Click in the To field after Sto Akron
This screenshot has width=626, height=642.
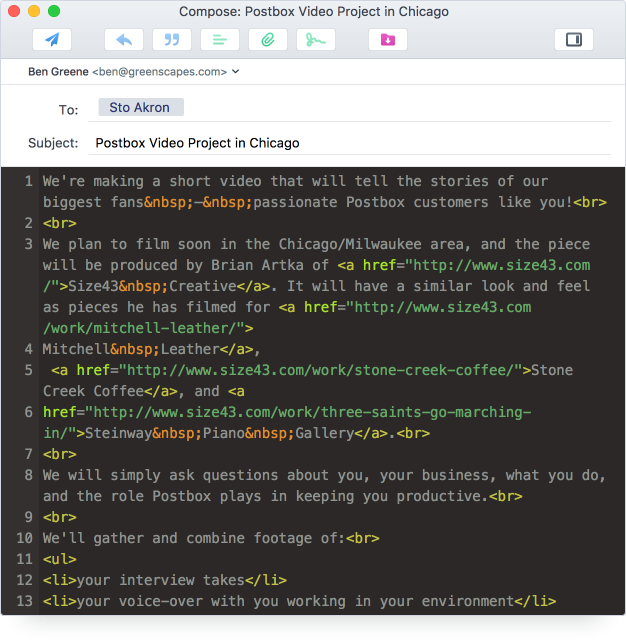point(397,107)
